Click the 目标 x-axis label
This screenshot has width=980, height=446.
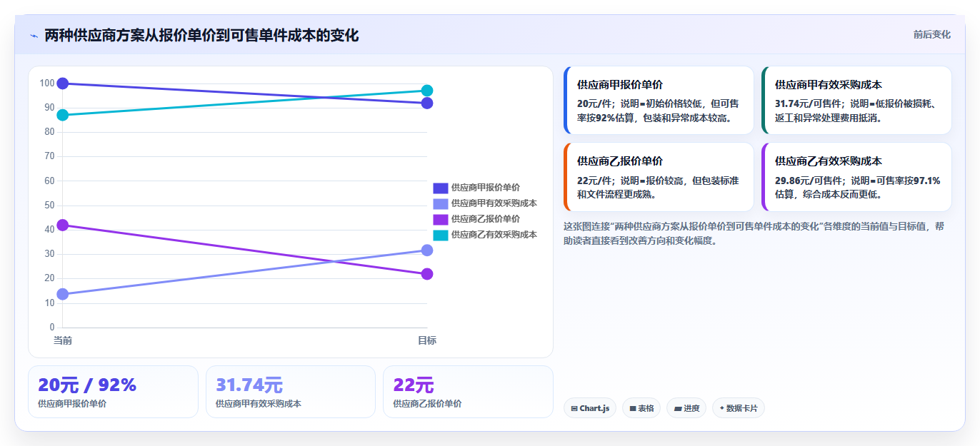(427, 340)
